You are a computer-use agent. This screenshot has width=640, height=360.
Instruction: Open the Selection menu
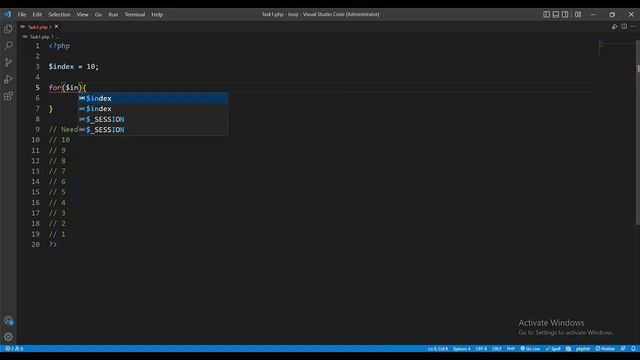click(59, 14)
